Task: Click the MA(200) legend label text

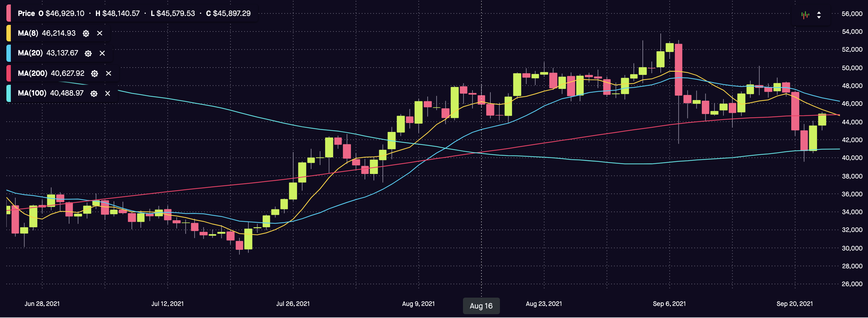Action: click(x=32, y=74)
